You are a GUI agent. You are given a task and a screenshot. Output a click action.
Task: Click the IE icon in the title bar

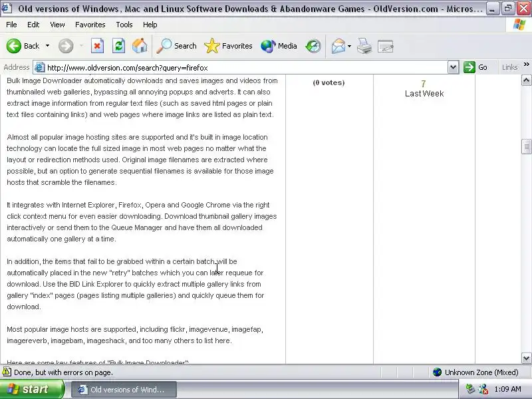pyautogui.click(x=7, y=8)
